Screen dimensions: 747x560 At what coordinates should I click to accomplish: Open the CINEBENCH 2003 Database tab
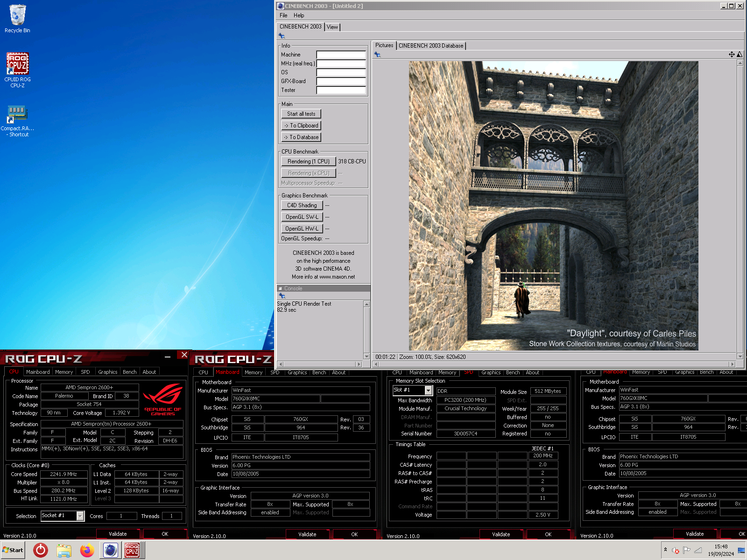tap(431, 46)
